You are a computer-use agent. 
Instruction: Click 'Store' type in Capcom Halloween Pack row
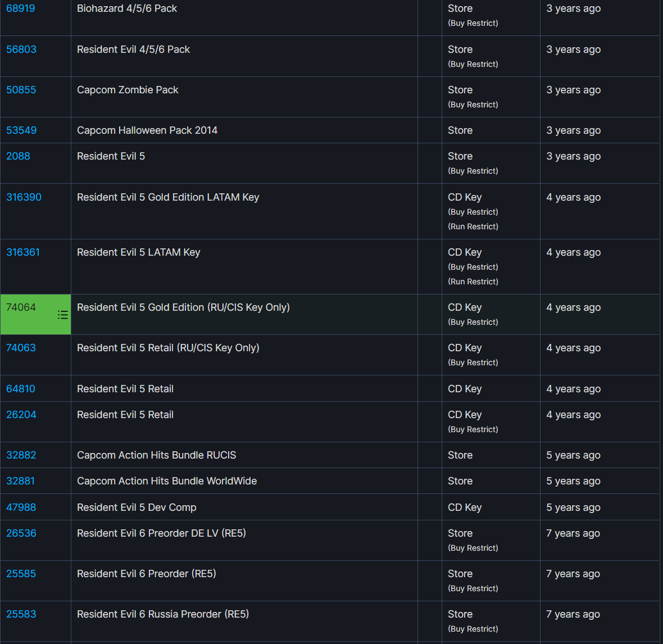460,130
